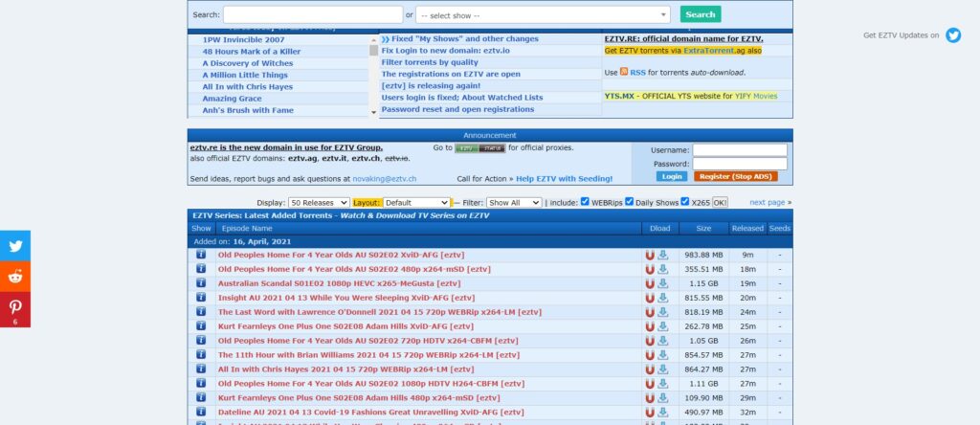Open the Display 50 Releases dropdown
The height and width of the screenshot is (425, 980).
click(x=319, y=203)
